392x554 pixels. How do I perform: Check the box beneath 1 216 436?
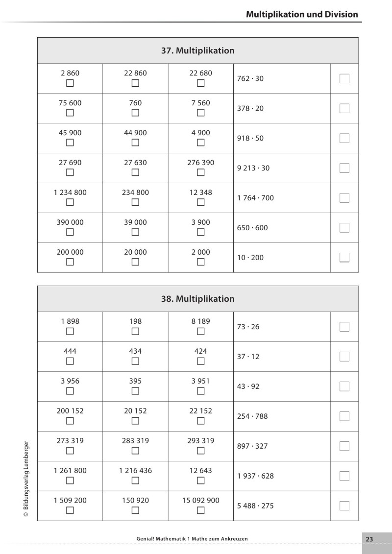tap(135, 481)
